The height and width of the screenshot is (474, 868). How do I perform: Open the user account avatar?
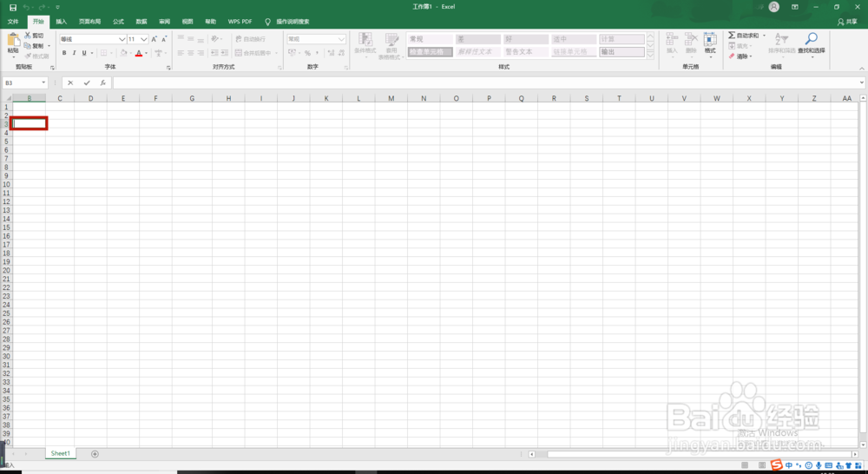pos(774,7)
